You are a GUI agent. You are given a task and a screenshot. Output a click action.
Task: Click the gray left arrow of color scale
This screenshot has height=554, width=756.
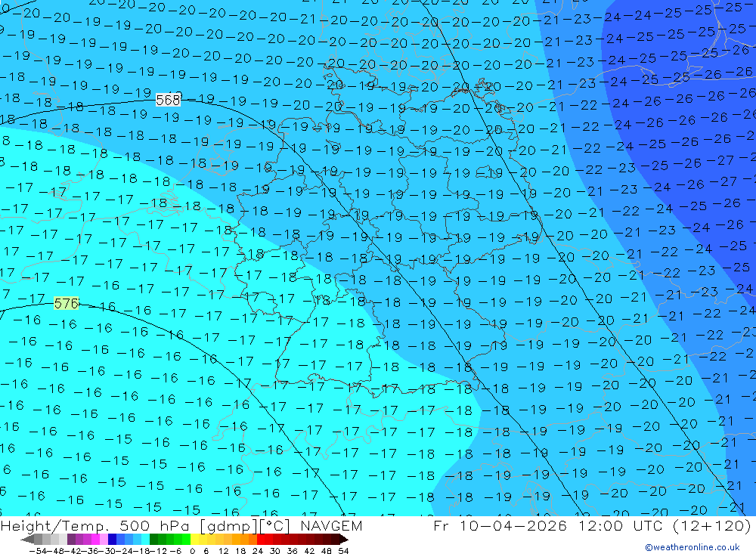coord(27,539)
